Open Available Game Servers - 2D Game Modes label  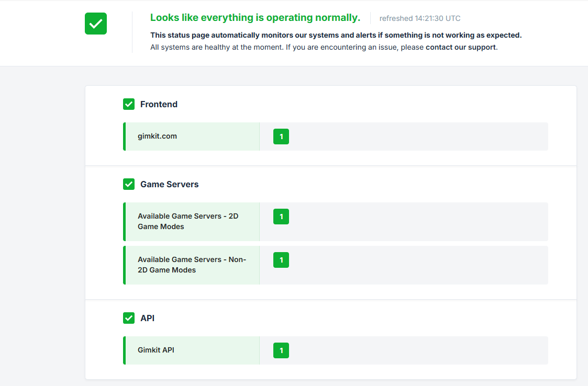(x=187, y=221)
